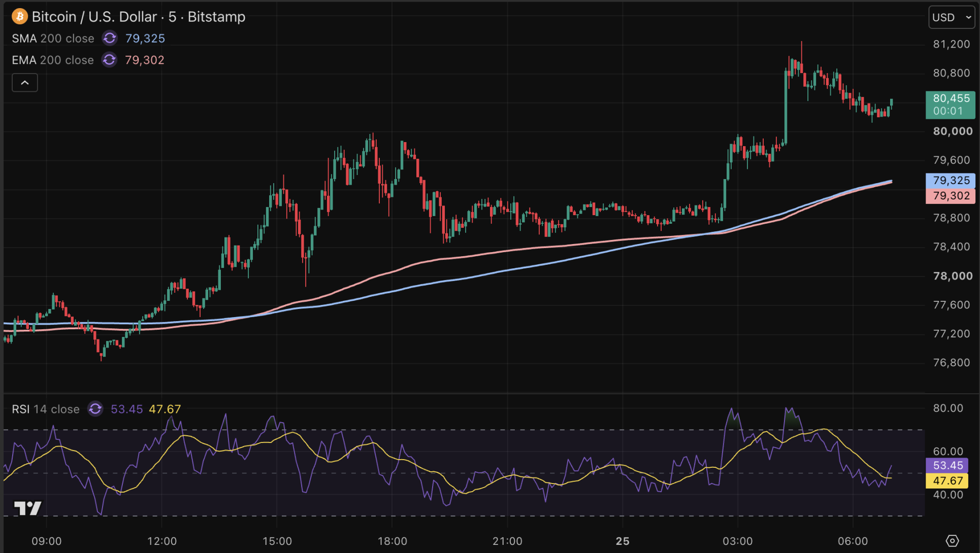Click the green current price label 80,455
The width and height of the screenshot is (980, 553).
(x=951, y=105)
